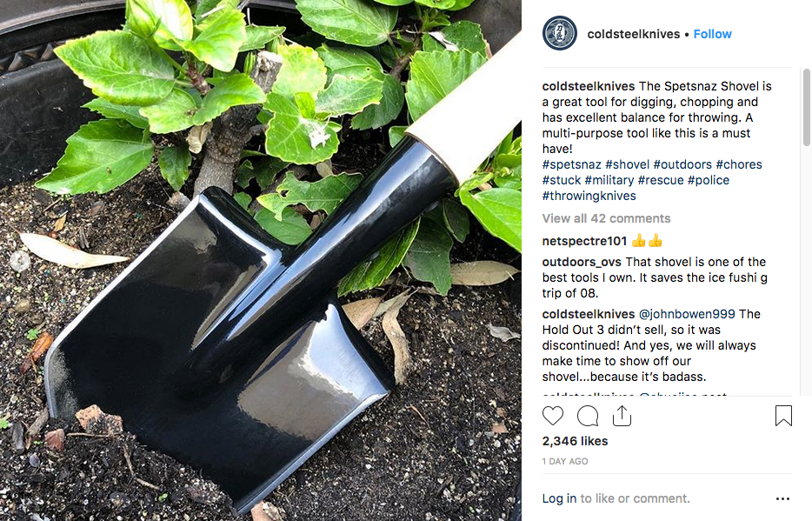
Task: Click Log in to comment link
Action: click(x=559, y=498)
